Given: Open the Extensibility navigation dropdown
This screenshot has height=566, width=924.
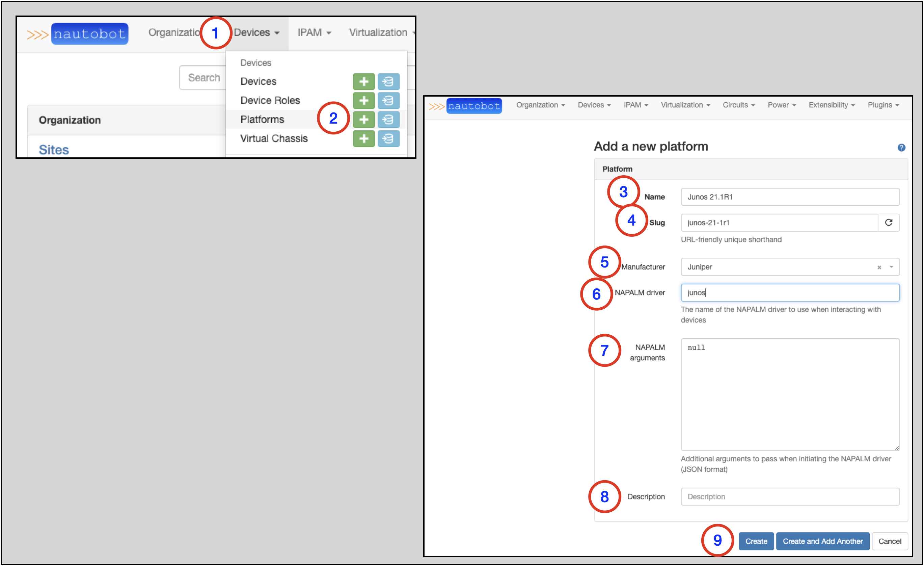Looking at the screenshot, I should point(832,105).
